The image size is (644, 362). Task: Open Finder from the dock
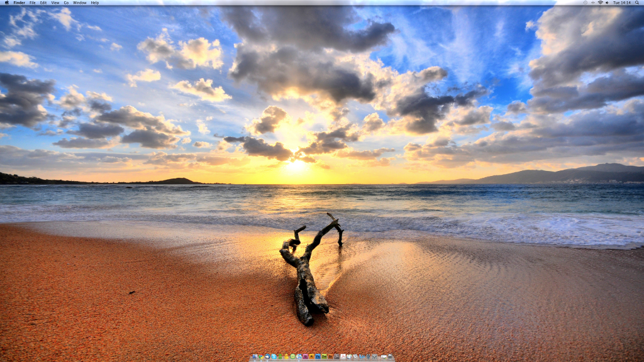click(255, 356)
